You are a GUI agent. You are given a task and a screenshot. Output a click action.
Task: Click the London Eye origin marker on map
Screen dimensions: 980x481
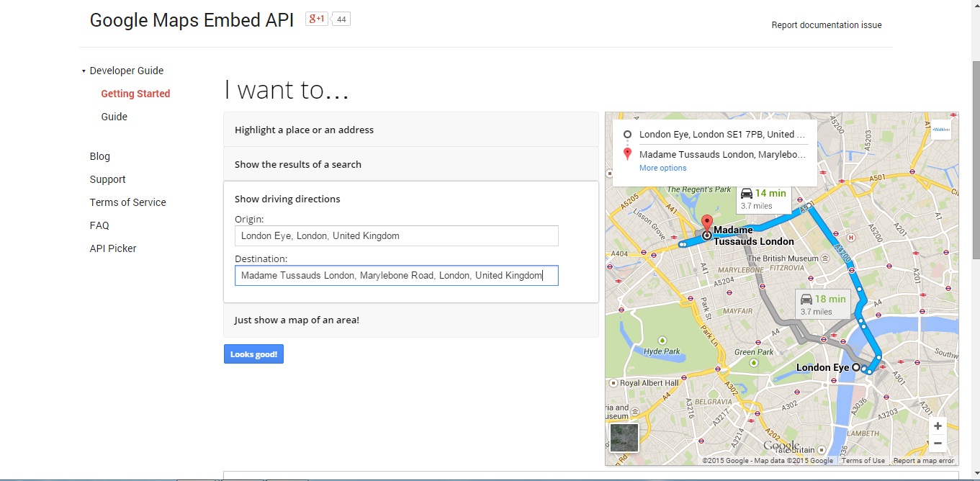click(856, 367)
